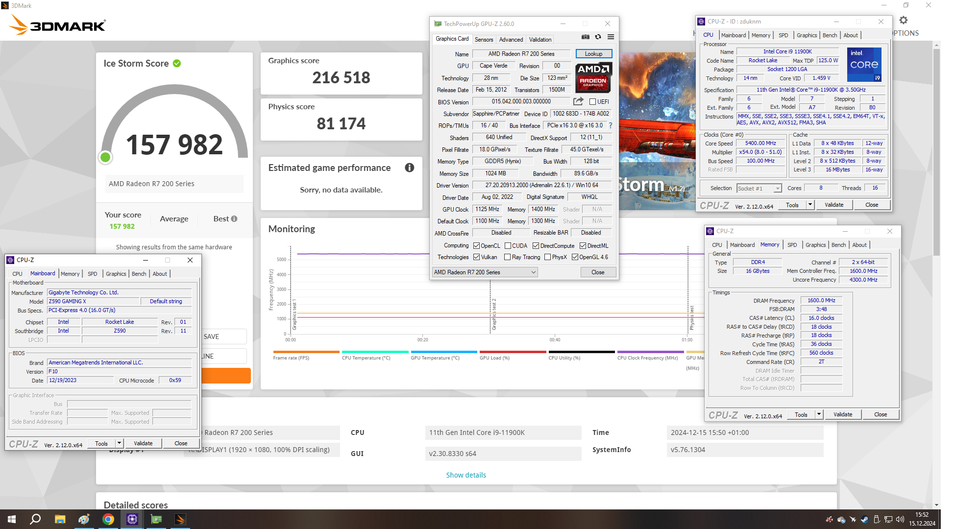Click the Steam icon in the system tray

pyautogui.click(x=864, y=519)
